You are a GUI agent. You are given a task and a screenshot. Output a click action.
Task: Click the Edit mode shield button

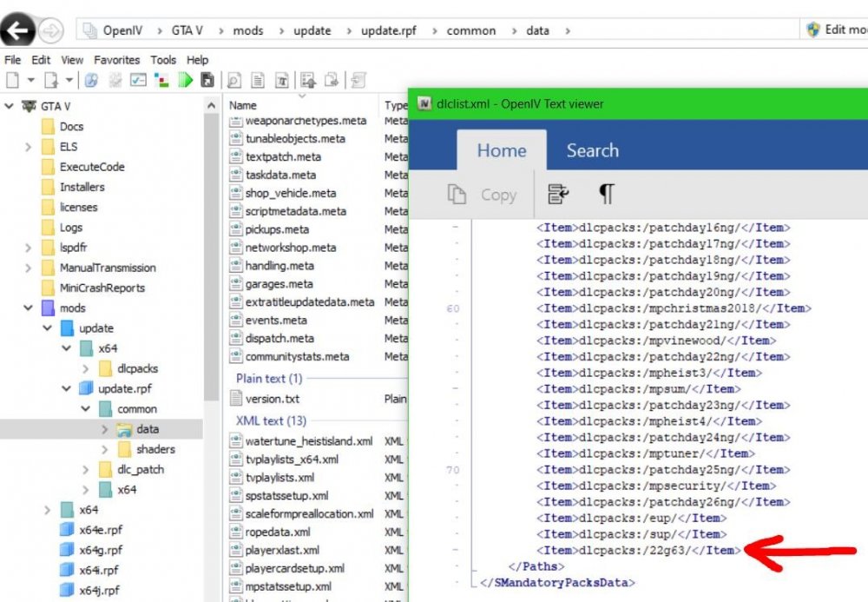coord(835,30)
